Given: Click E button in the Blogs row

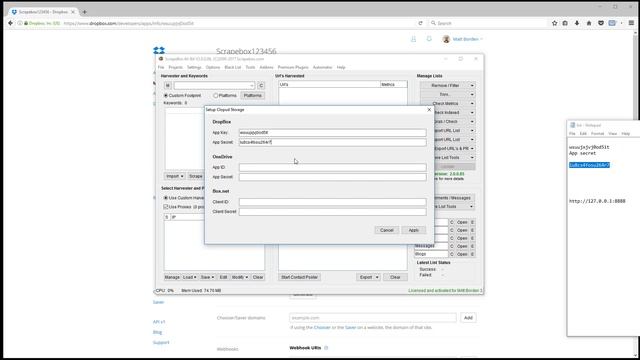Looking at the screenshot, I should pyautogui.click(x=472, y=254).
